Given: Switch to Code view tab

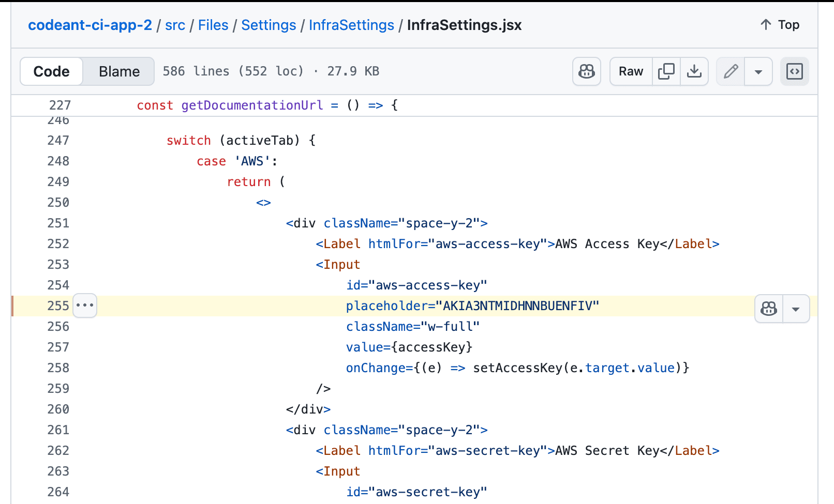Looking at the screenshot, I should 51,71.
